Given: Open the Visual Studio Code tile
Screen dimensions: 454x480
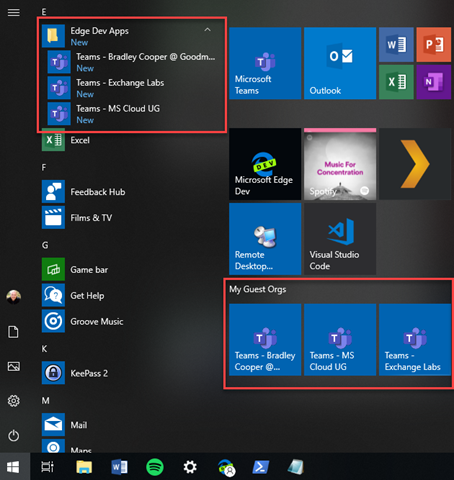Looking at the screenshot, I should pos(340,239).
